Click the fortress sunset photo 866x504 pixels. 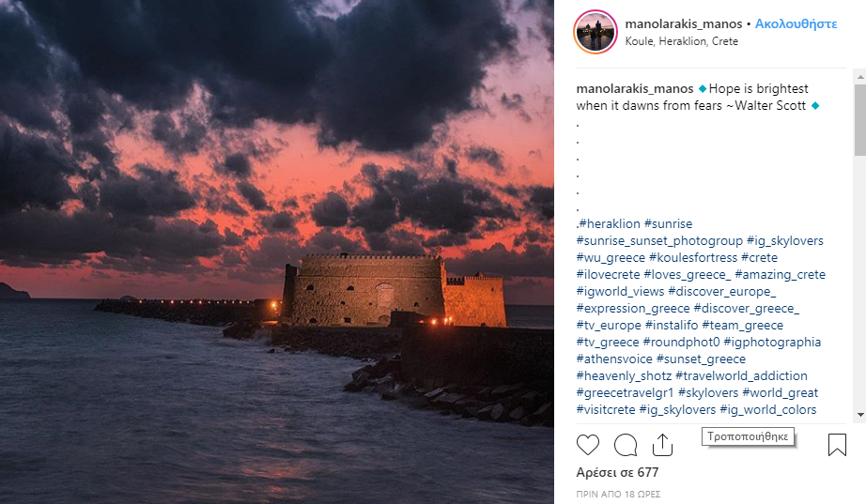(277, 252)
